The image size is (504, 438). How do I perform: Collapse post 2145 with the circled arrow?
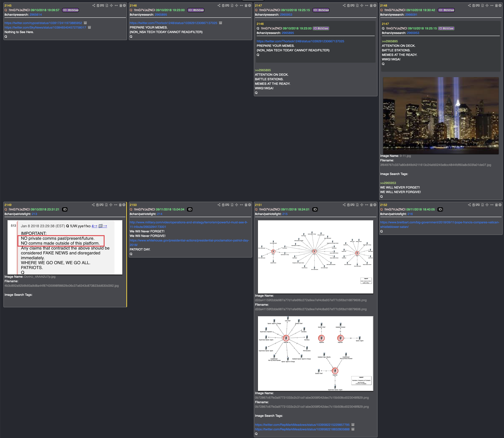pyautogui.click(x=124, y=5)
